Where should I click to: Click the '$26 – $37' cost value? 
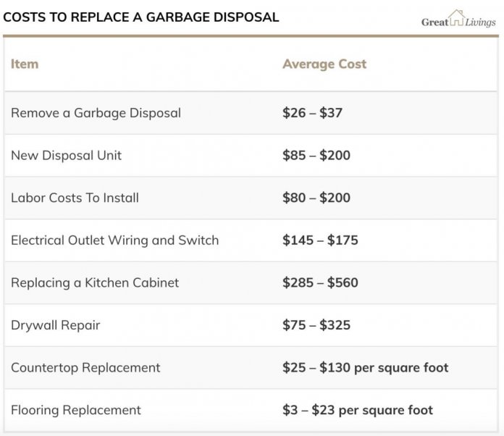311,113
